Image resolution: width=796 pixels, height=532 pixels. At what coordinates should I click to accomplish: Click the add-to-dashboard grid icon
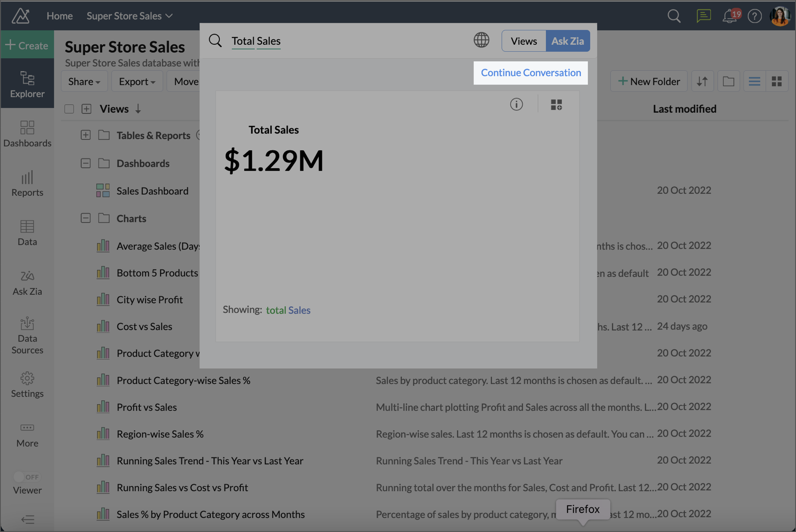click(556, 104)
